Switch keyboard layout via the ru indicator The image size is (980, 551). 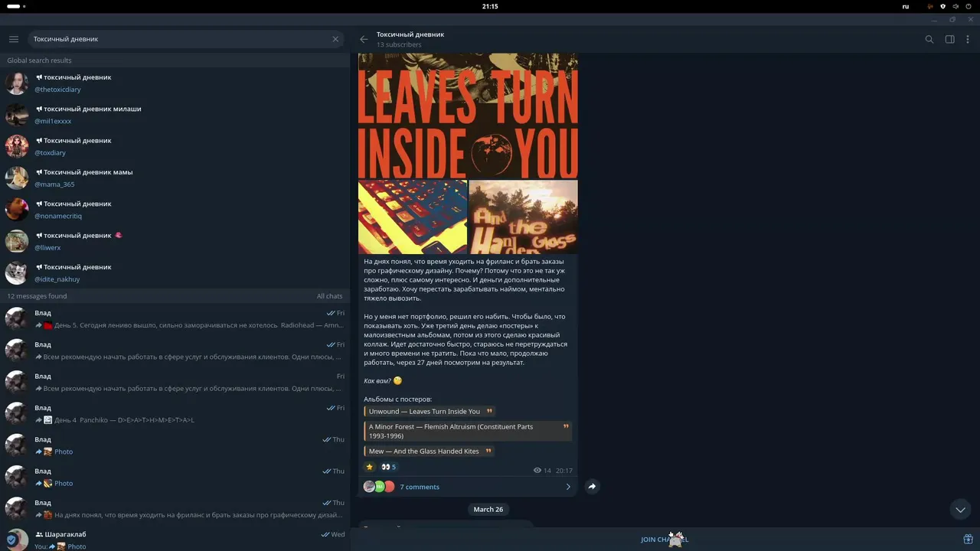coord(906,6)
